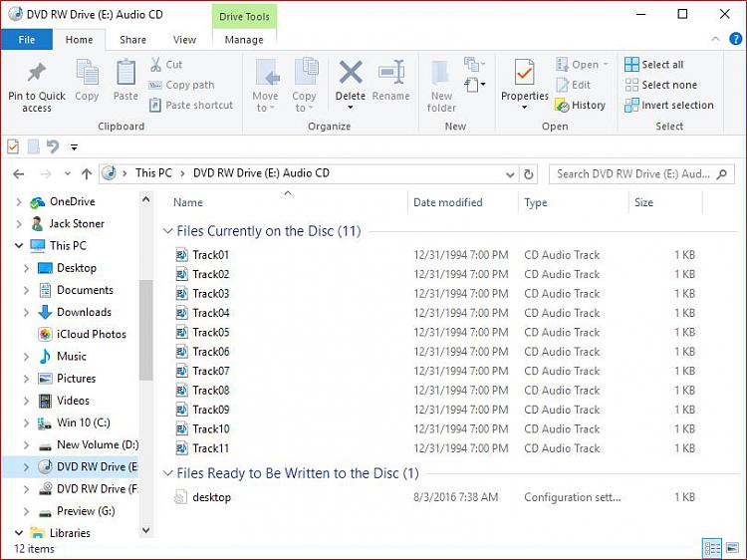This screenshot has height=560, width=747.
Task: Switch to Details view icon in status bar
Action: [712, 548]
